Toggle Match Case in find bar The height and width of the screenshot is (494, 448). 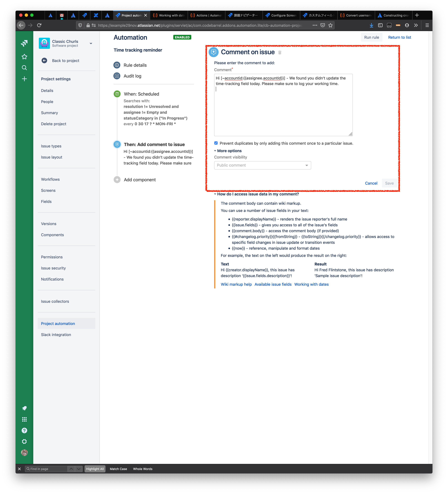[118, 469]
